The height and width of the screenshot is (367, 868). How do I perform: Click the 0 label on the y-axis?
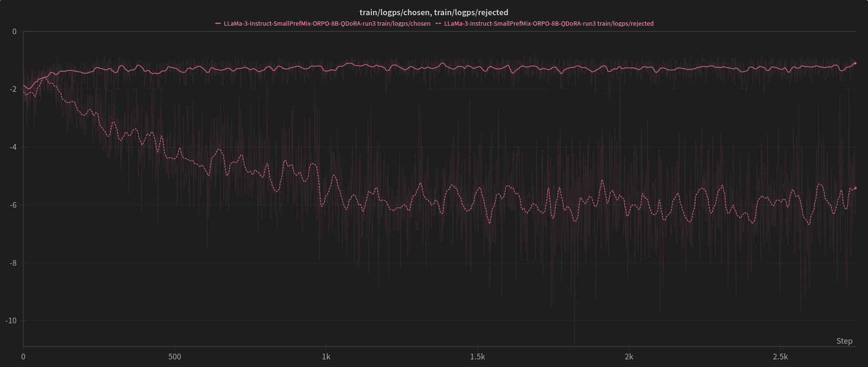(14, 31)
